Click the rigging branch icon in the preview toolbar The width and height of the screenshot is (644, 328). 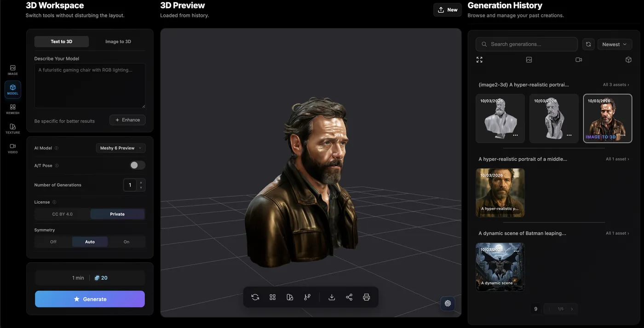tap(307, 297)
